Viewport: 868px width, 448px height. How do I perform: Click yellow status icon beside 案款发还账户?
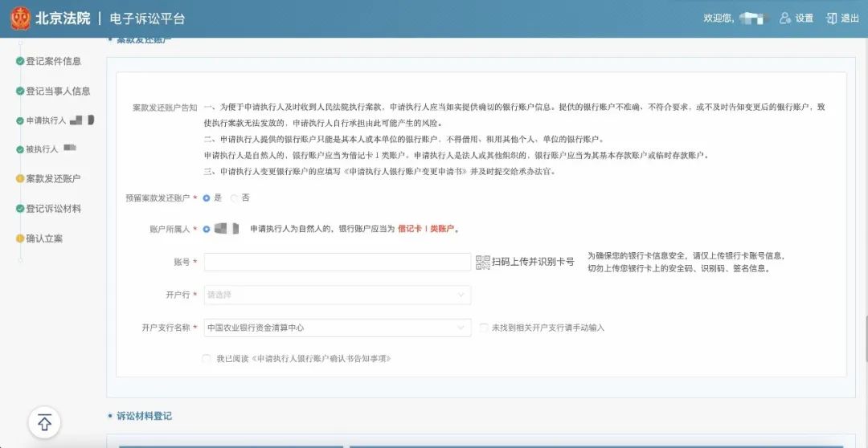20,179
